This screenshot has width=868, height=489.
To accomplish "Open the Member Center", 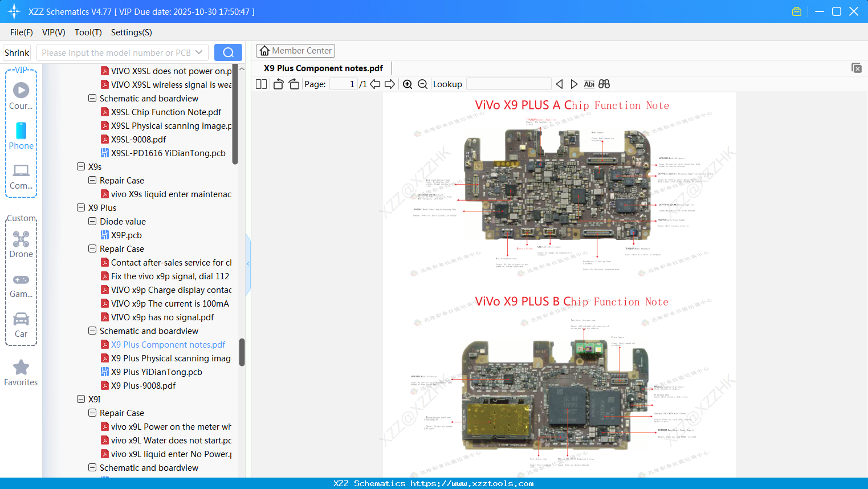I will coord(295,50).
